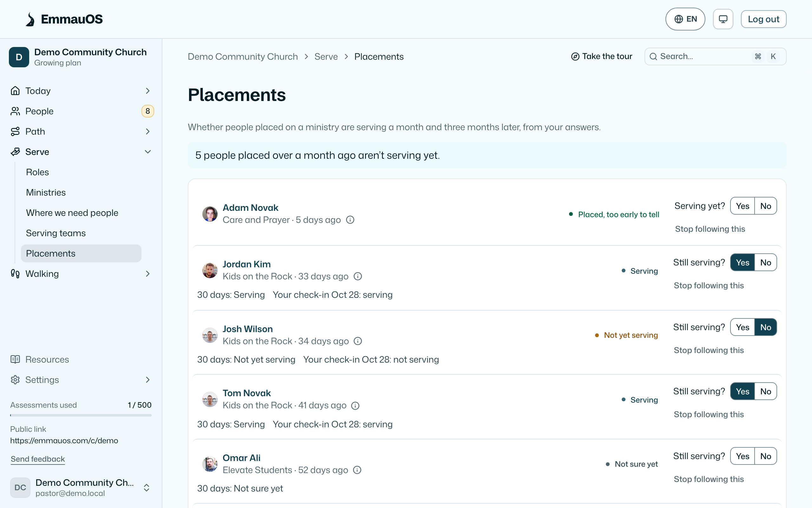This screenshot has width=812, height=508.
Task: Click the compass icon in Take the tour
Action: point(575,57)
